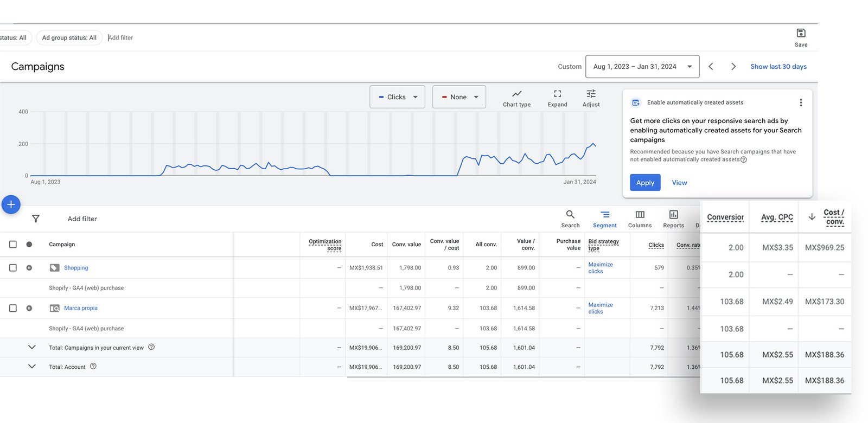The image size is (868, 423).
Task: Sort by Bid strategy type header
Action: tap(603, 245)
